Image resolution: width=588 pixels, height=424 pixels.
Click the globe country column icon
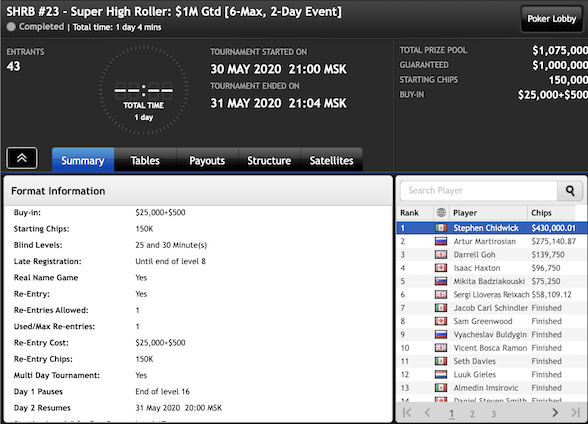(441, 213)
